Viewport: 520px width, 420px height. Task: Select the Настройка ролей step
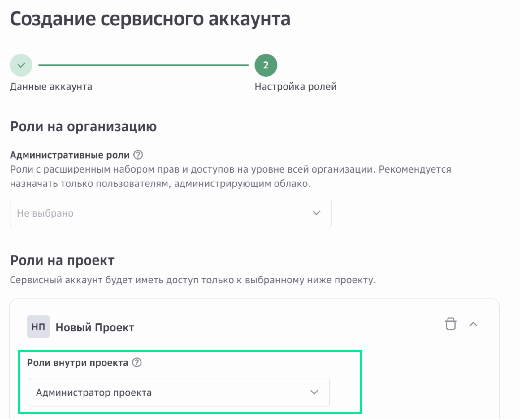295,87
